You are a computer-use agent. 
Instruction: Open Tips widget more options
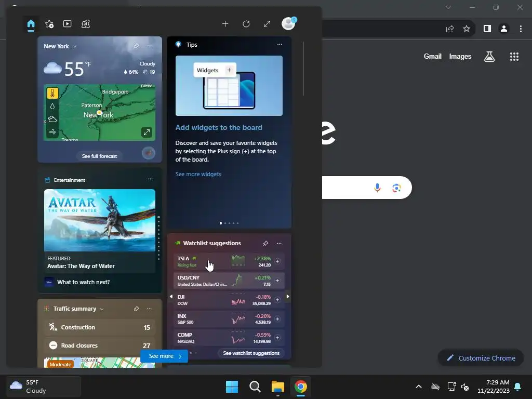coord(280,45)
